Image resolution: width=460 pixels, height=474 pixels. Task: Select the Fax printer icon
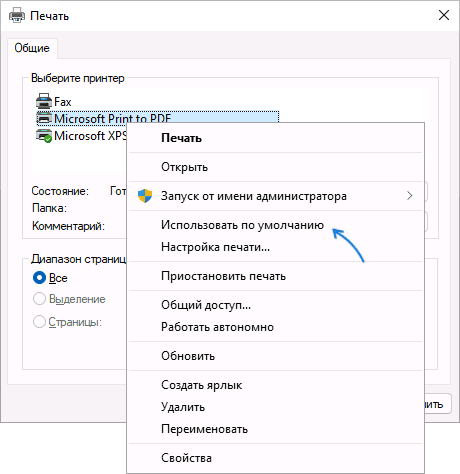click(x=44, y=101)
